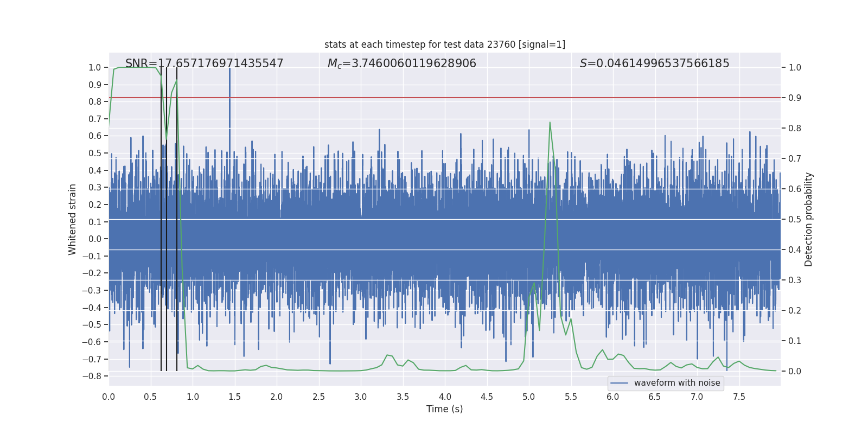
Task: Click the blue line sample in the legend
Action: pyautogui.click(x=619, y=383)
